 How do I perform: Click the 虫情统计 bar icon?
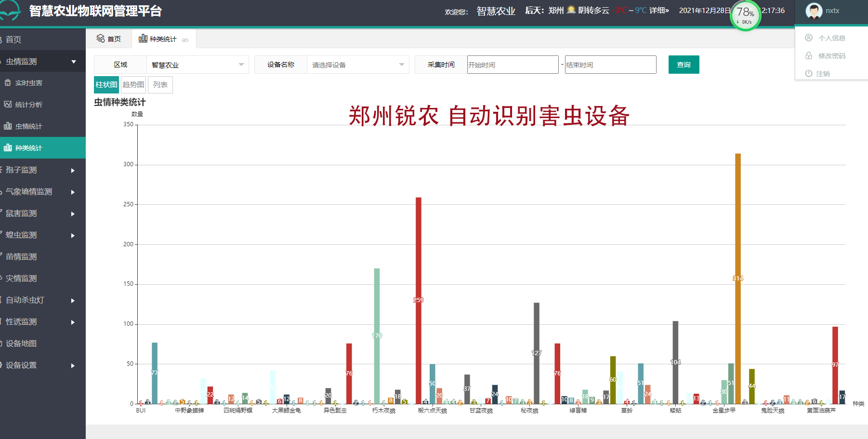[8, 126]
